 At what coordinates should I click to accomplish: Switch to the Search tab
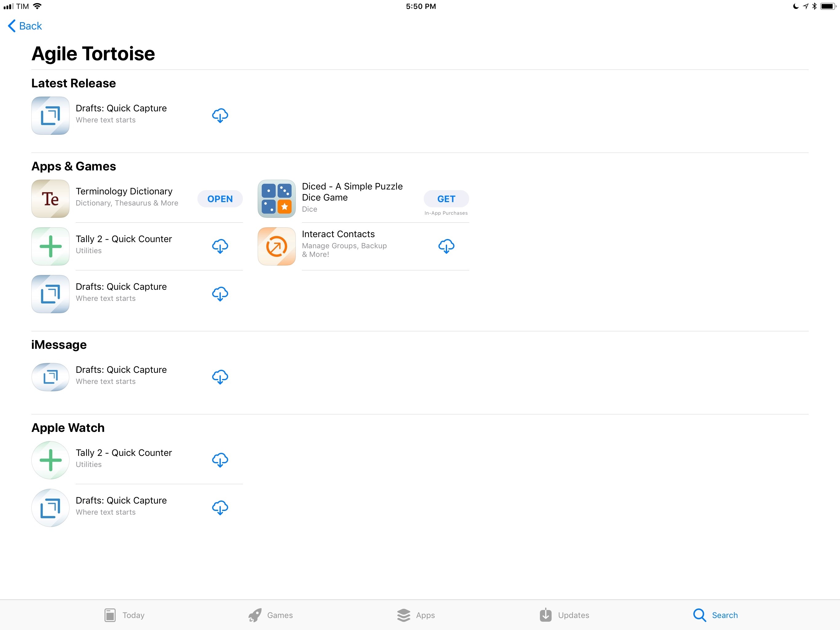coord(715,615)
